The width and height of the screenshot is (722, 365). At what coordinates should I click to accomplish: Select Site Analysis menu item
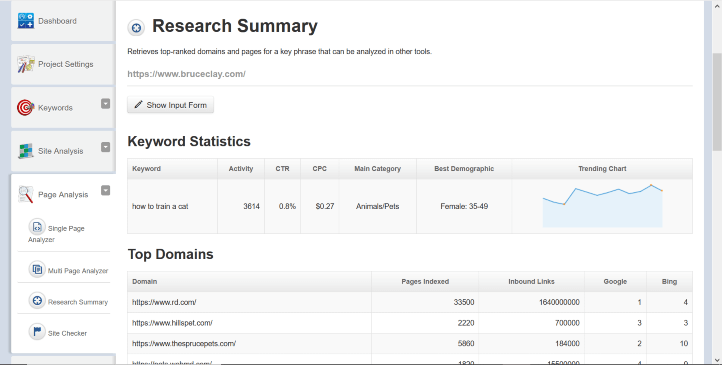(63, 151)
